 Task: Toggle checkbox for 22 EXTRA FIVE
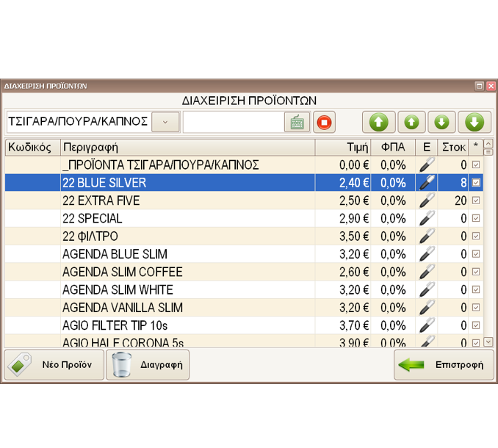476,200
